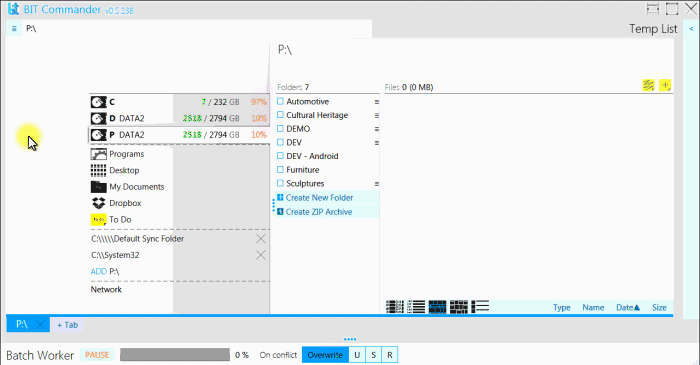Click Create New Folder link
This screenshot has width=700, height=365.
pyautogui.click(x=319, y=198)
